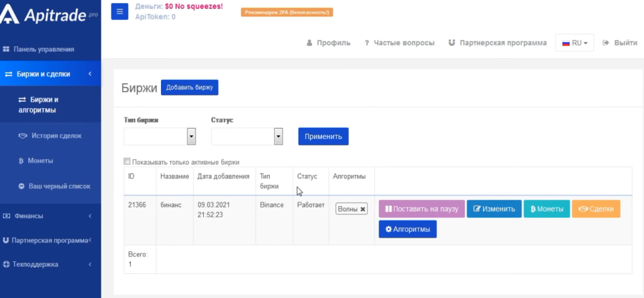Click the blue Алгоритмы gear button

(408, 229)
